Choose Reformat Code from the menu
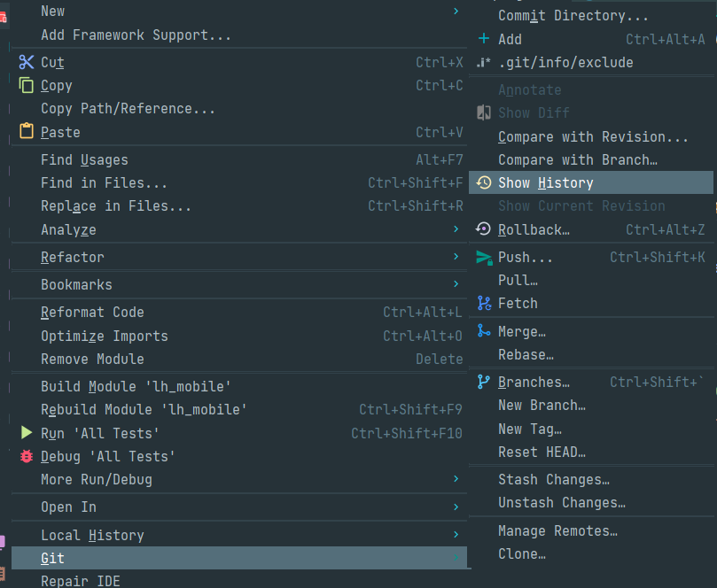Image resolution: width=717 pixels, height=588 pixels. [92, 313]
